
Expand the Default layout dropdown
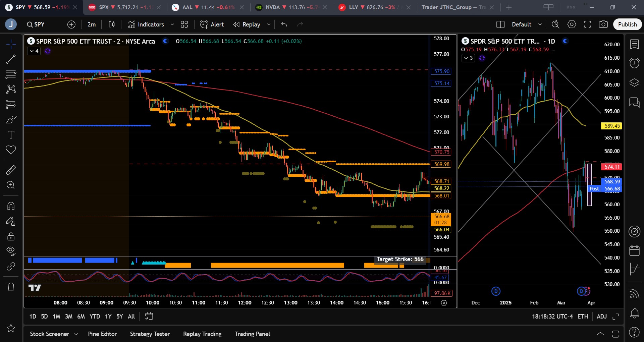[x=540, y=24]
